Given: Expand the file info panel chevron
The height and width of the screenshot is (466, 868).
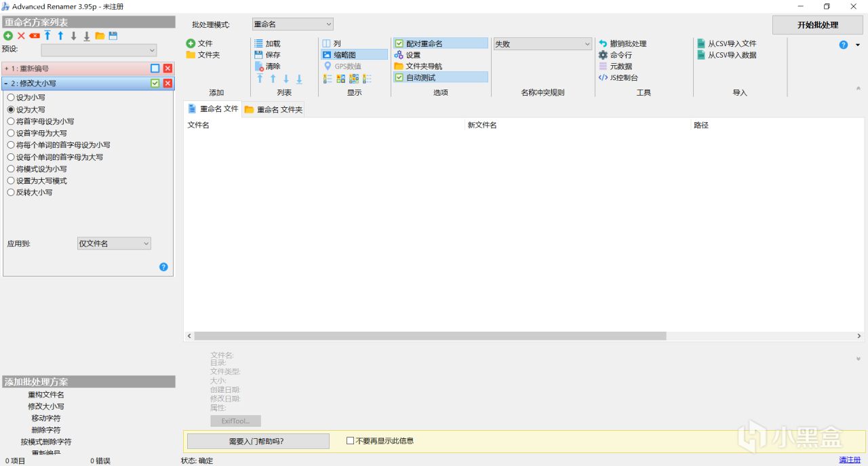Looking at the screenshot, I should click(x=859, y=358).
